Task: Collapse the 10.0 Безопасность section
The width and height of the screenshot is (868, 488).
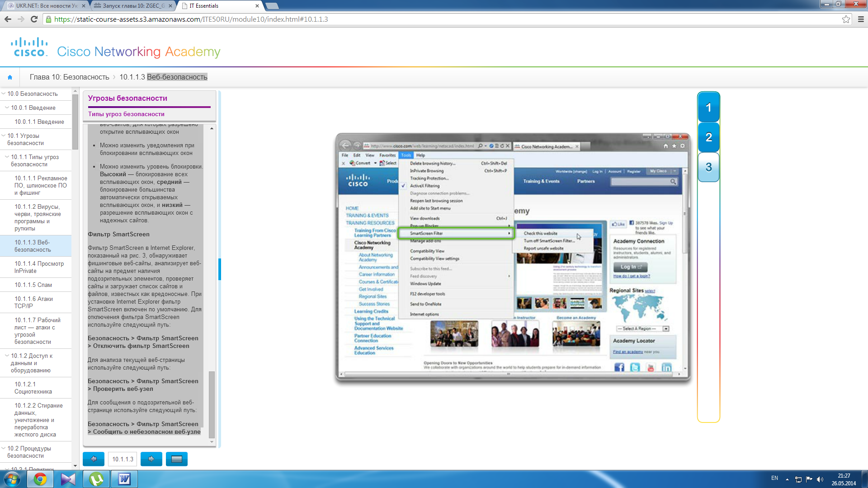Action: point(4,94)
